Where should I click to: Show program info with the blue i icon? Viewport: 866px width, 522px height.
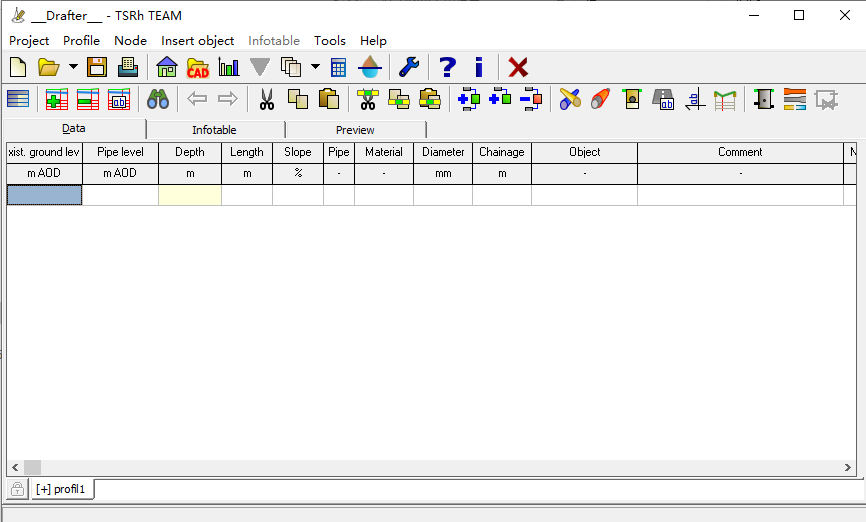point(479,67)
